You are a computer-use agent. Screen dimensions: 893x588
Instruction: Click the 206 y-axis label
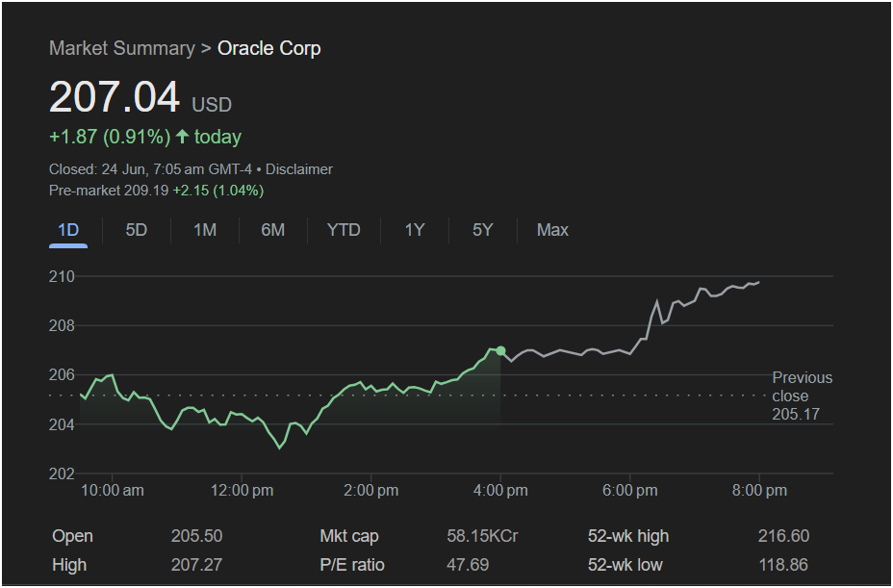pyautogui.click(x=62, y=375)
